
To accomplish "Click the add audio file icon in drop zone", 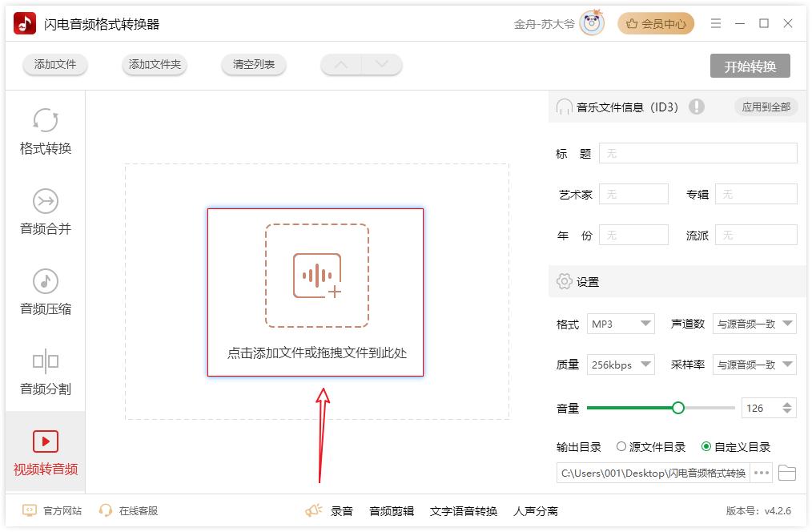I will [317, 276].
